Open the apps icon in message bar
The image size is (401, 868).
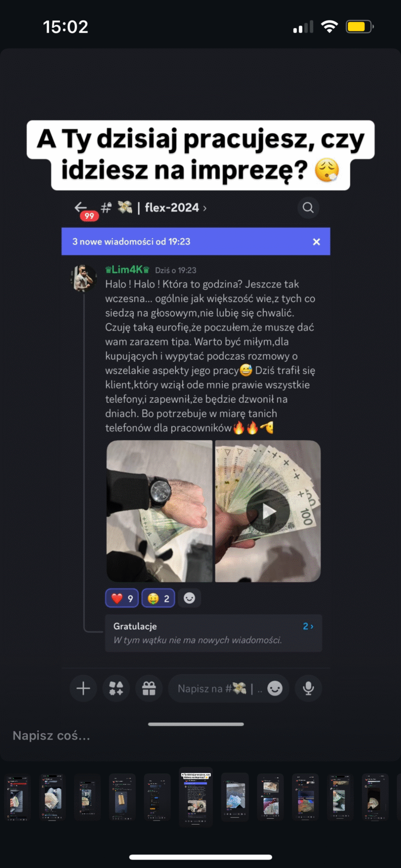pyautogui.click(x=116, y=688)
